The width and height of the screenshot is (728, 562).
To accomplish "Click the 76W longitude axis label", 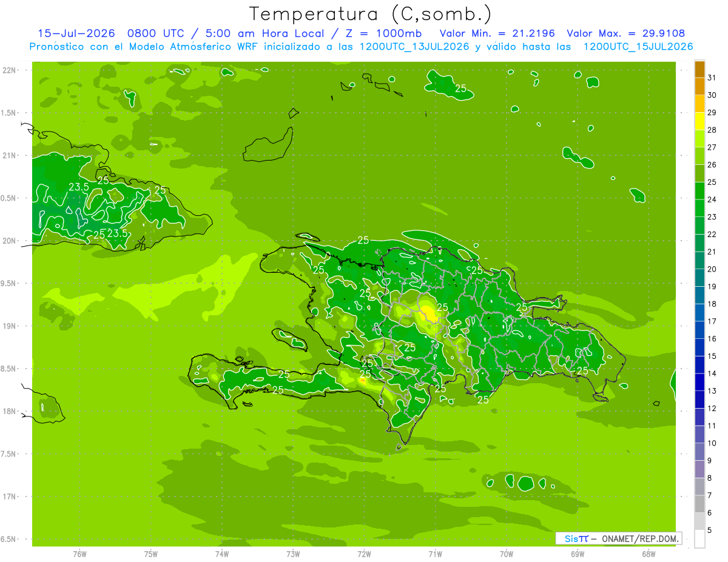I will [x=79, y=554].
